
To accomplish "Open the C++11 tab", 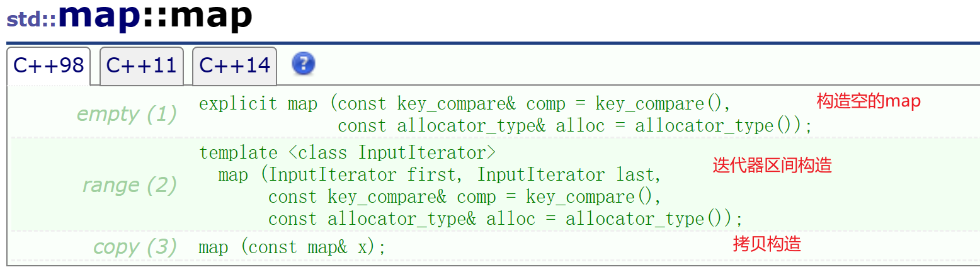I will [x=142, y=65].
